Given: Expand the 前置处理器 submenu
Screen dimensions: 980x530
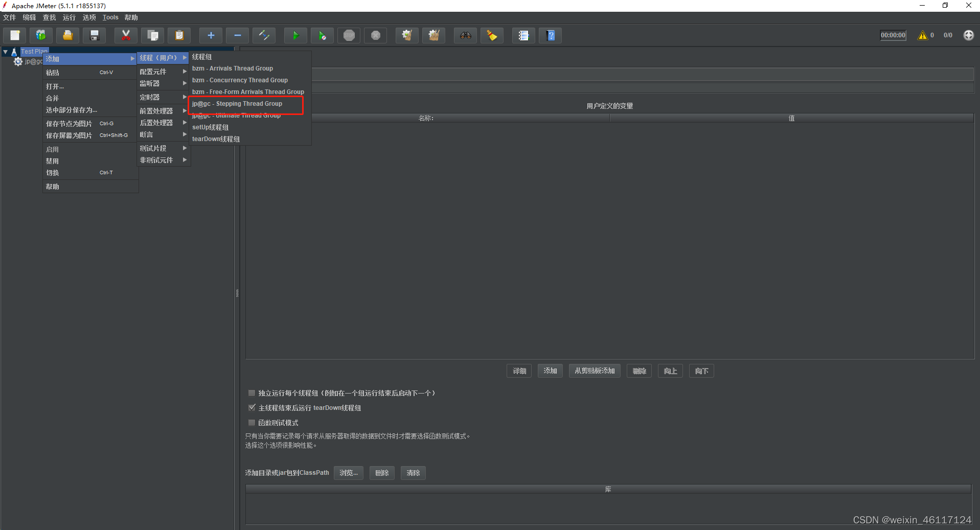Looking at the screenshot, I should (x=163, y=111).
